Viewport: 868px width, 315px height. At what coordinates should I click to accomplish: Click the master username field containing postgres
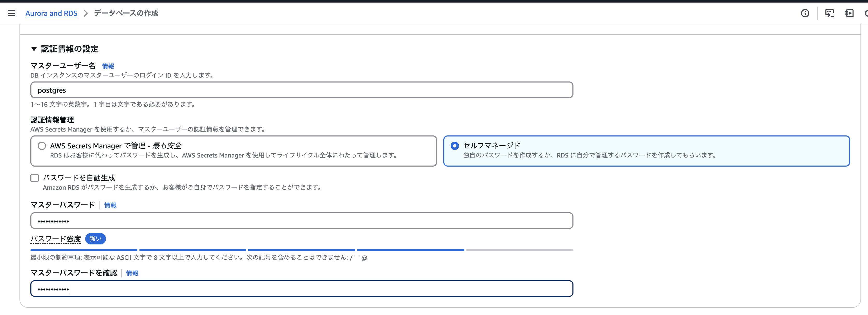(x=301, y=90)
